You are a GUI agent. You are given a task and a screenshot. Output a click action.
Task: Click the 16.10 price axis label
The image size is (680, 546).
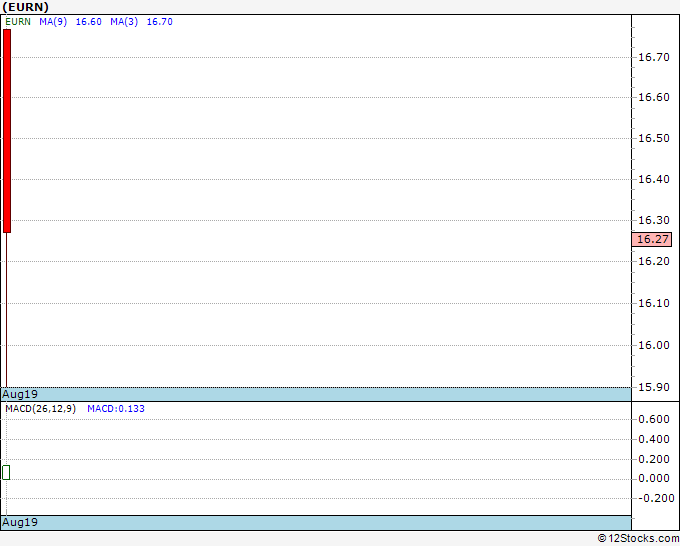click(654, 303)
